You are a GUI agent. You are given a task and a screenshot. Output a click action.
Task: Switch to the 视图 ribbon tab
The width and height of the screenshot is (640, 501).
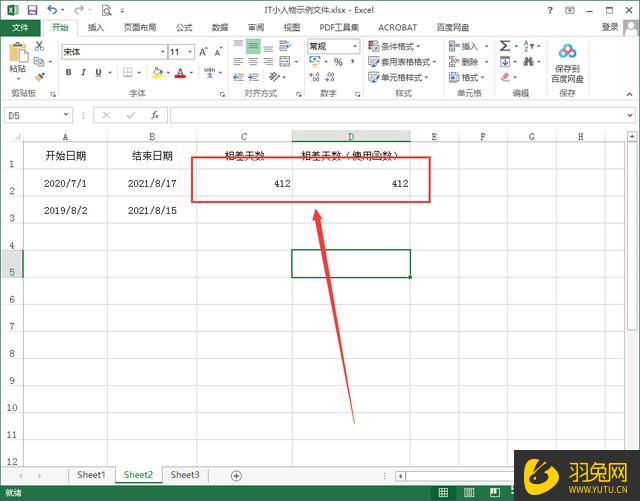coord(292,27)
